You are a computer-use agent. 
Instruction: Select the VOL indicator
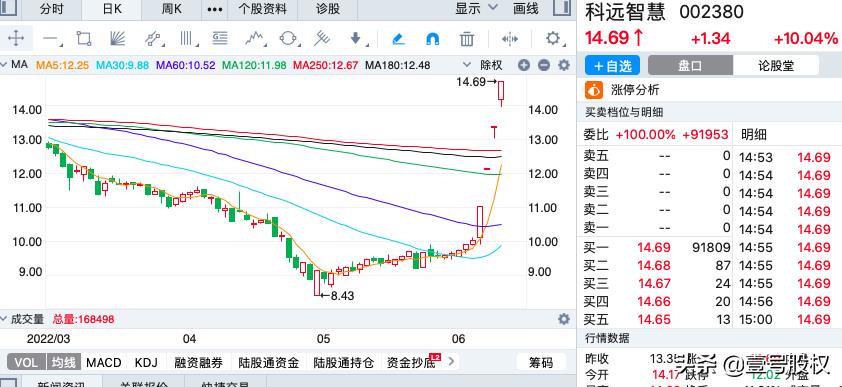(26, 362)
